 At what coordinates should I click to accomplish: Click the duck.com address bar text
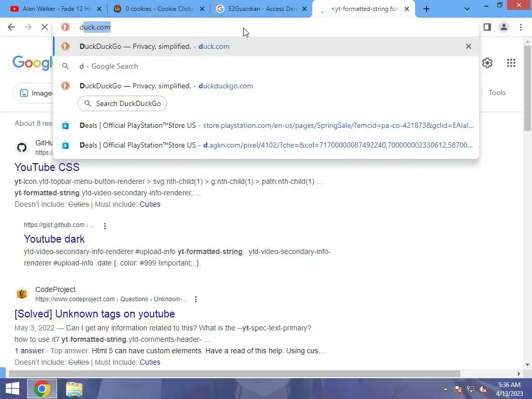[x=95, y=27]
